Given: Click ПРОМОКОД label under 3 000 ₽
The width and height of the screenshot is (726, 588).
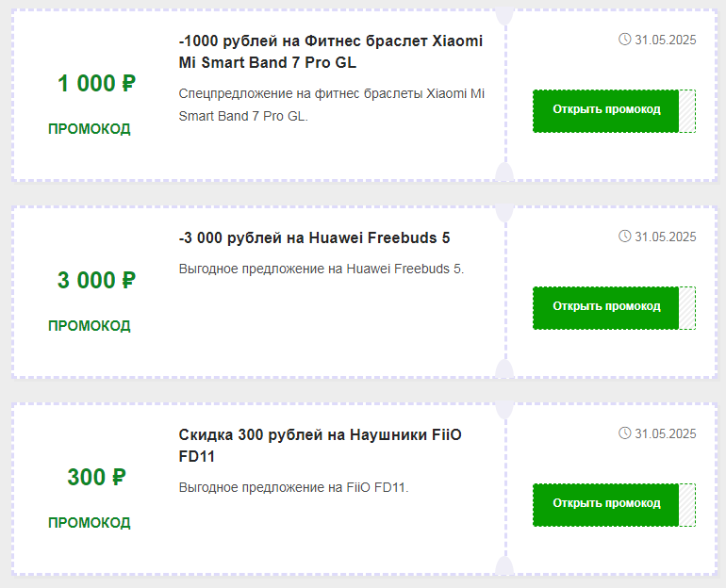Looking at the screenshot, I should [90, 326].
